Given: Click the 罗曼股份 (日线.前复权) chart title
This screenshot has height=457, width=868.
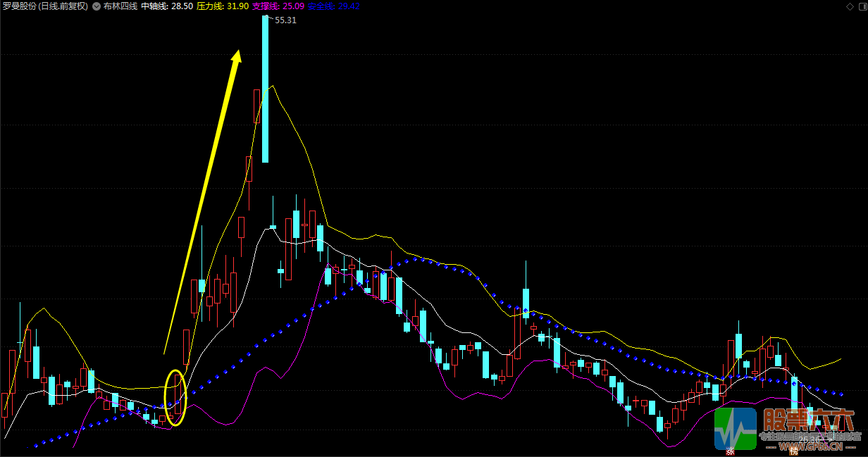Looking at the screenshot, I should click(46, 6).
